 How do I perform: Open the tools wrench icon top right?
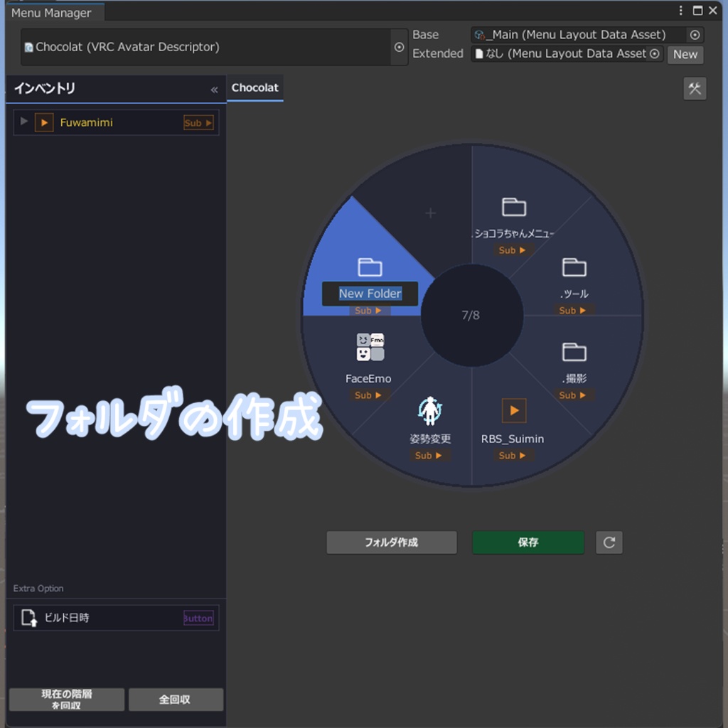[695, 88]
